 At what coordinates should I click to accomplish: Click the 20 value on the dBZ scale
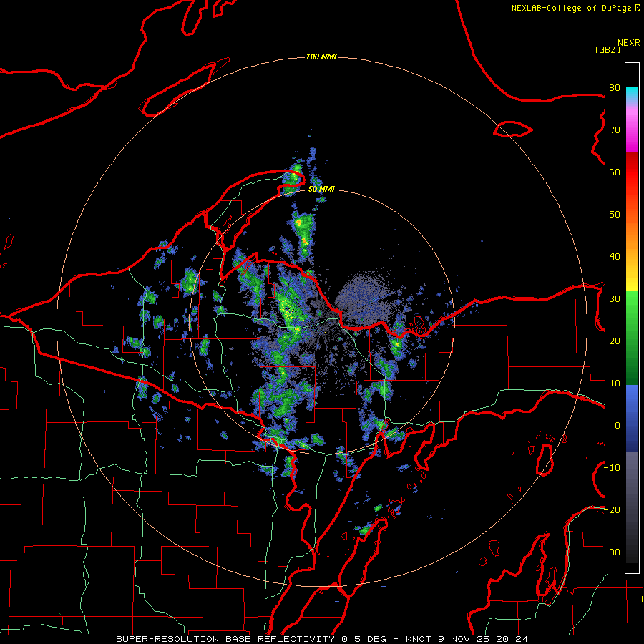pos(615,341)
